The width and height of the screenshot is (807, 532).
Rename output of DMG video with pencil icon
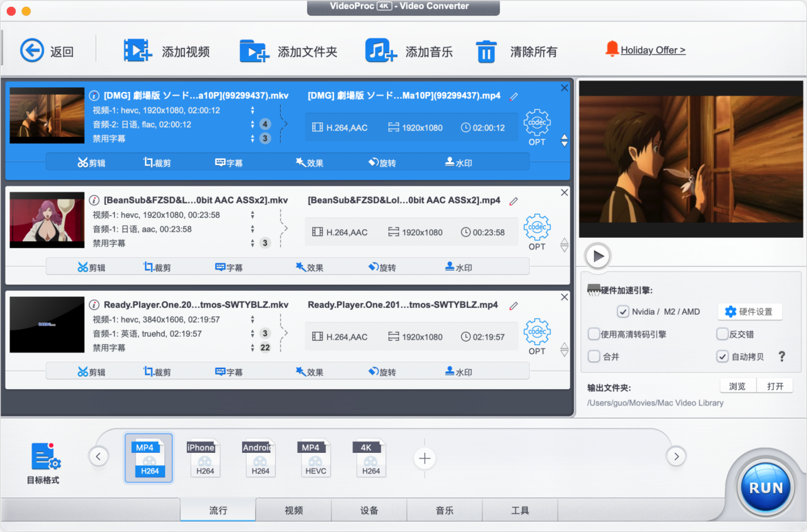tap(513, 96)
